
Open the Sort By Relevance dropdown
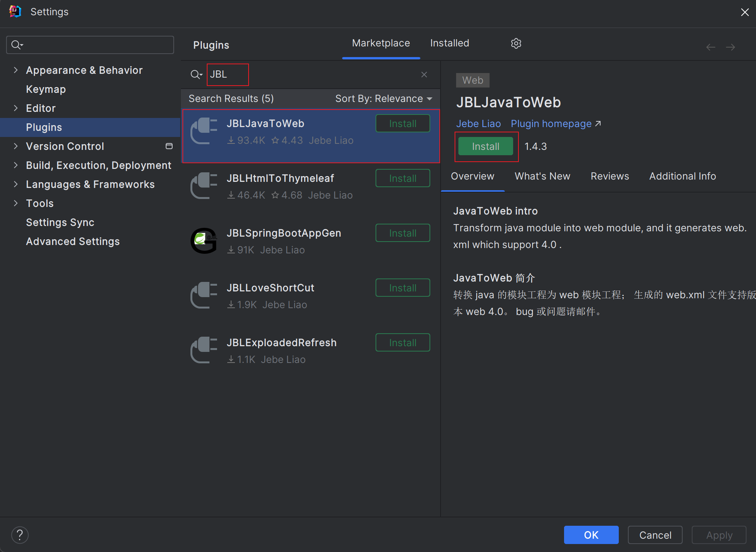pos(384,99)
